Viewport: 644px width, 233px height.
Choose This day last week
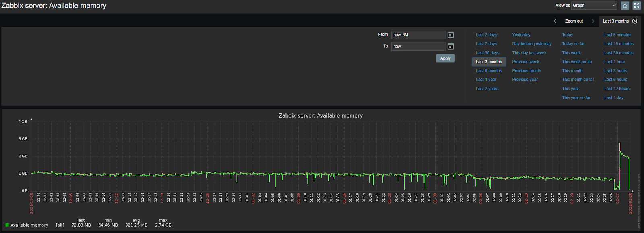coord(529,53)
